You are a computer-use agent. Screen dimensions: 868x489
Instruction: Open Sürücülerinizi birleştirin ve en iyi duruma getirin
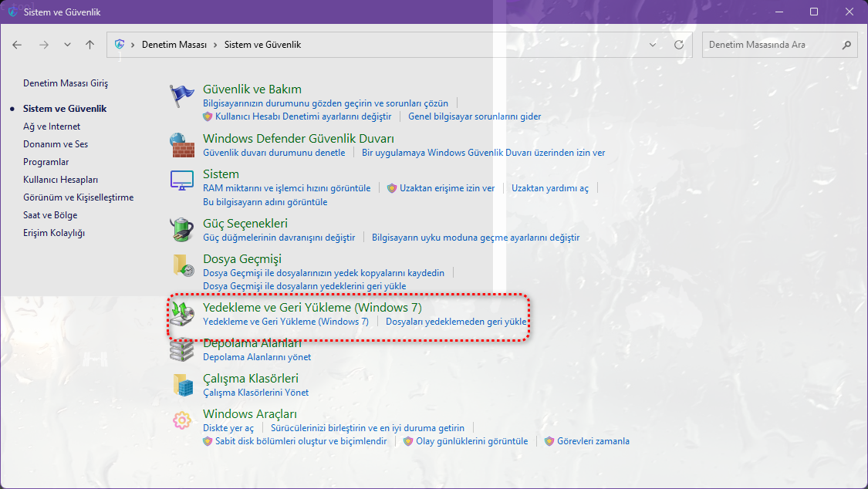pos(367,428)
